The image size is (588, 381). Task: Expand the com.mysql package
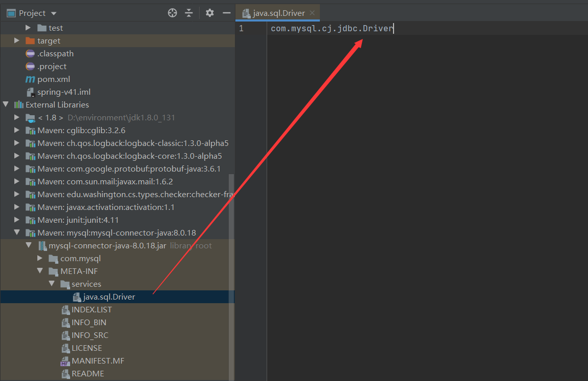pyautogui.click(x=40, y=258)
